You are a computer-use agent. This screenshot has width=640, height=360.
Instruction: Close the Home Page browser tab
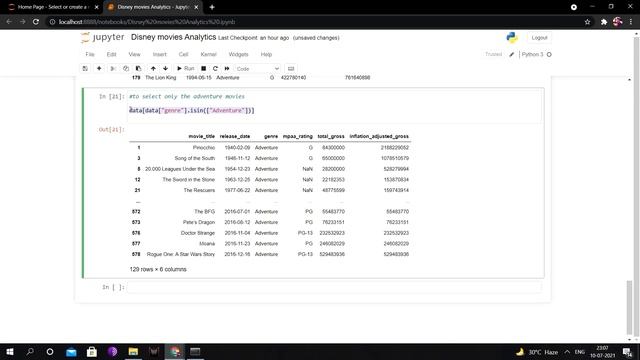(x=97, y=7)
